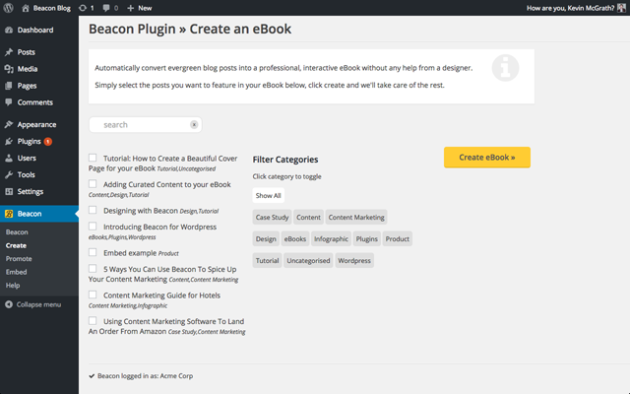Toggle the eBooks category filter

tap(295, 239)
